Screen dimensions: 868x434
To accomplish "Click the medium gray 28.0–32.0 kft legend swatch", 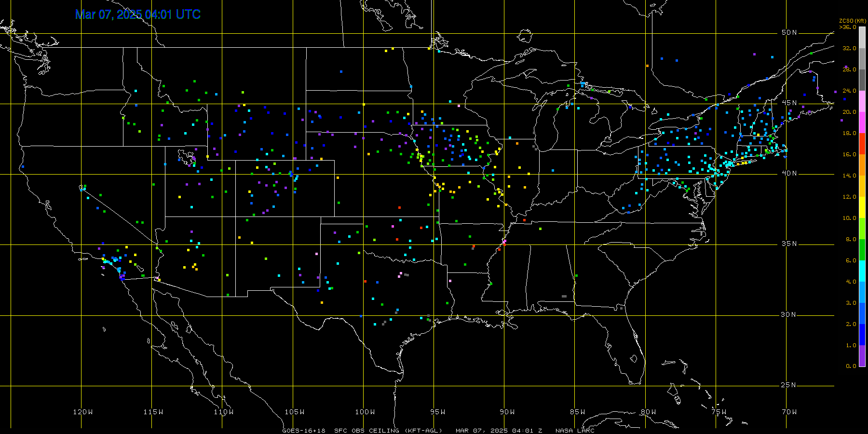I will 862,59.
